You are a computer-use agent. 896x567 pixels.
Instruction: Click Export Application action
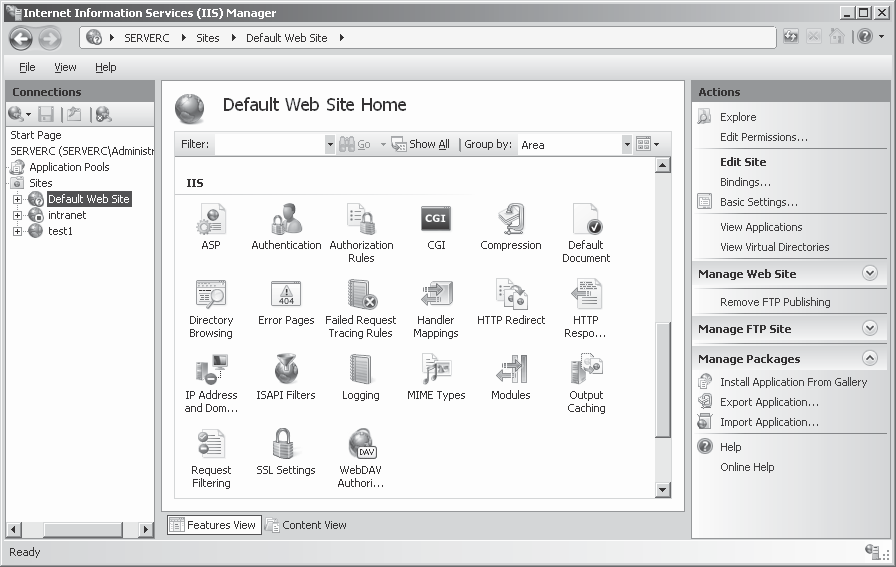click(769, 402)
